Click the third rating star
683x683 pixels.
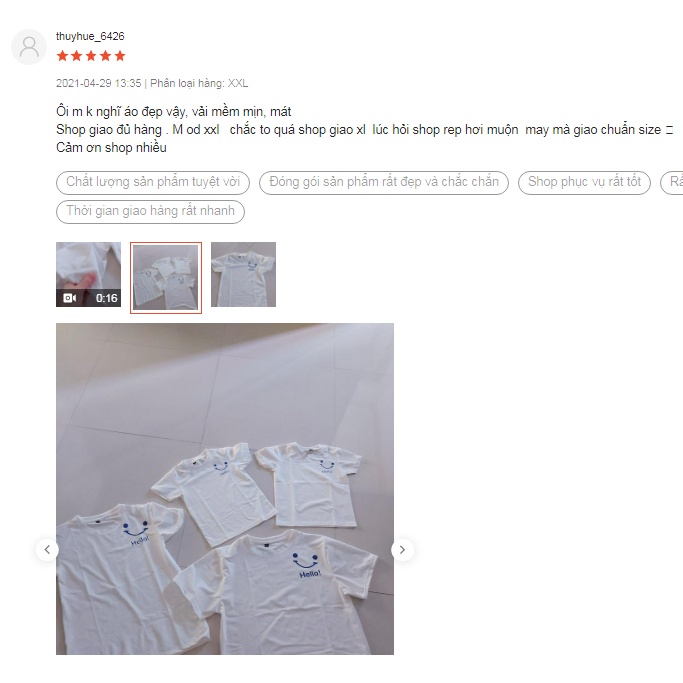[x=91, y=56]
